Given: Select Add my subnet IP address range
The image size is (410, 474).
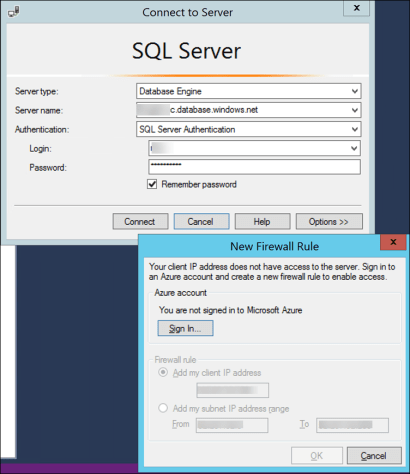Looking at the screenshot, I should click(163, 408).
